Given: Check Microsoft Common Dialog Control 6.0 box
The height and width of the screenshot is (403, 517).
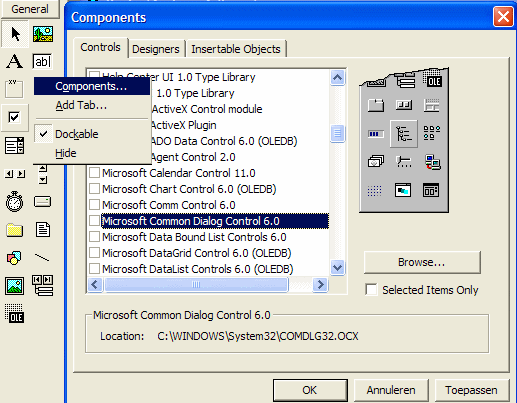Looking at the screenshot, I should pyautogui.click(x=95, y=221).
